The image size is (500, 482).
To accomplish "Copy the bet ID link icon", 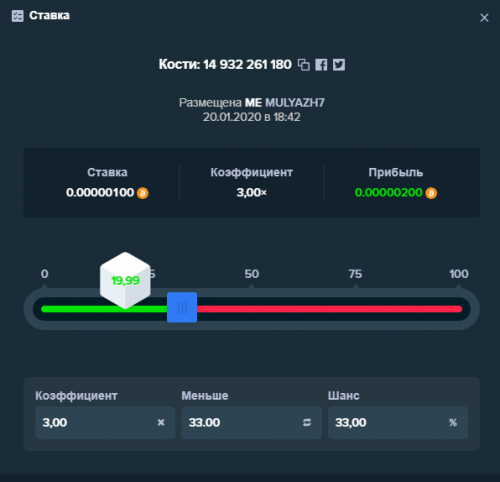I will coord(304,65).
